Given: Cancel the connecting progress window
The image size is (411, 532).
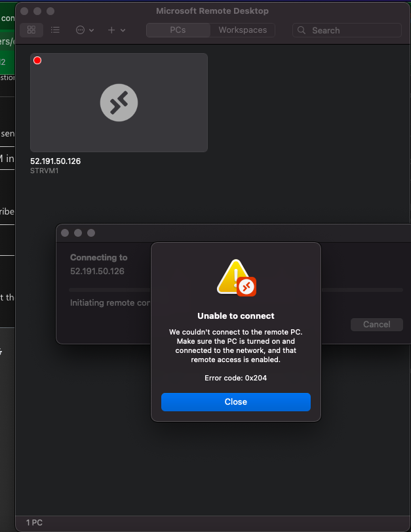Looking at the screenshot, I should tap(377, 324).
